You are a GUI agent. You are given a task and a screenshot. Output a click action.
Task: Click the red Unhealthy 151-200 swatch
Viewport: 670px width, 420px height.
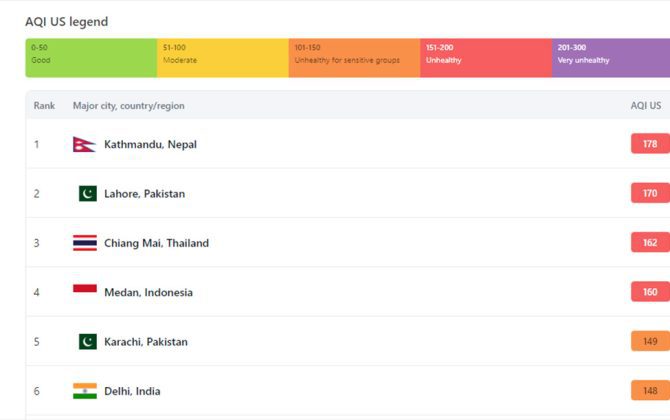(x=485, y=58)
